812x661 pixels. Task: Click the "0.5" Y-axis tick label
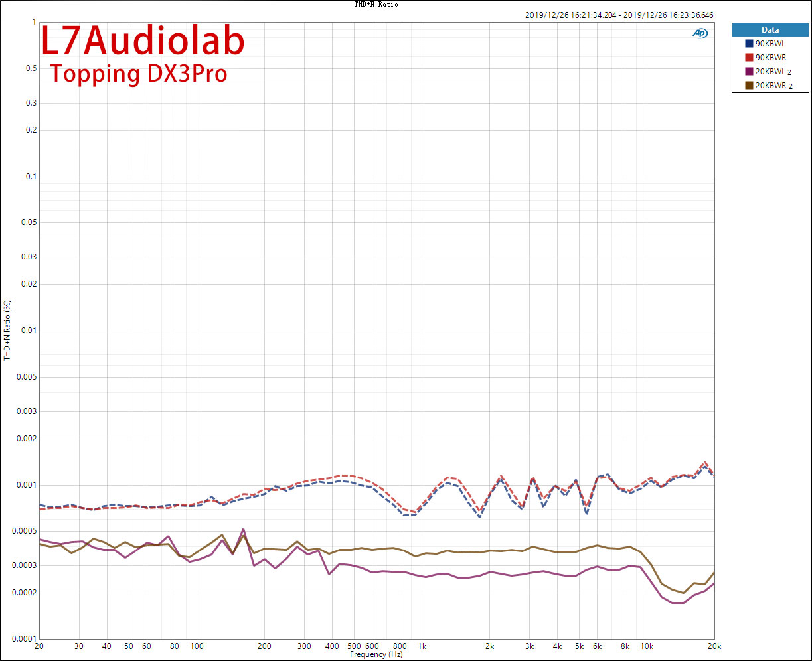click(x=30, y=68)
